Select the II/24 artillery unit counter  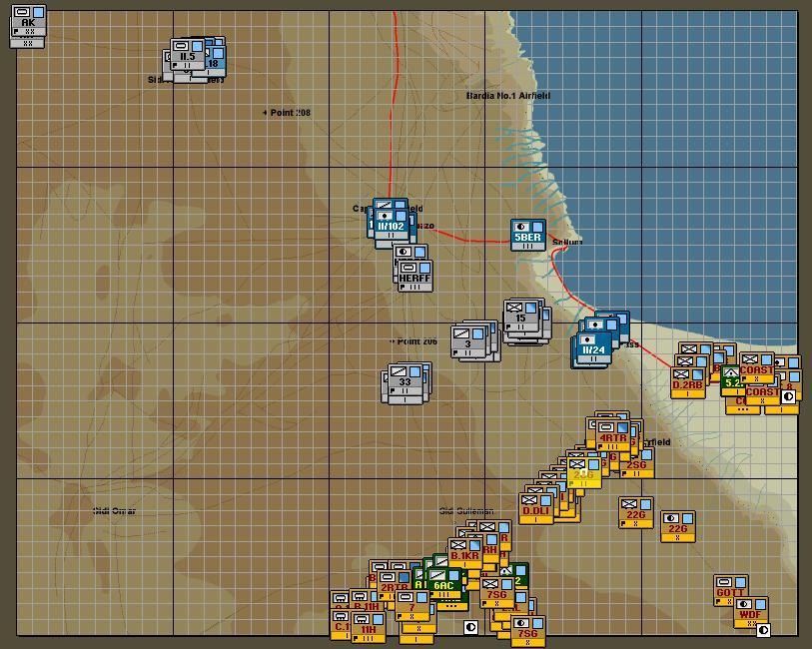click(594, 348)
